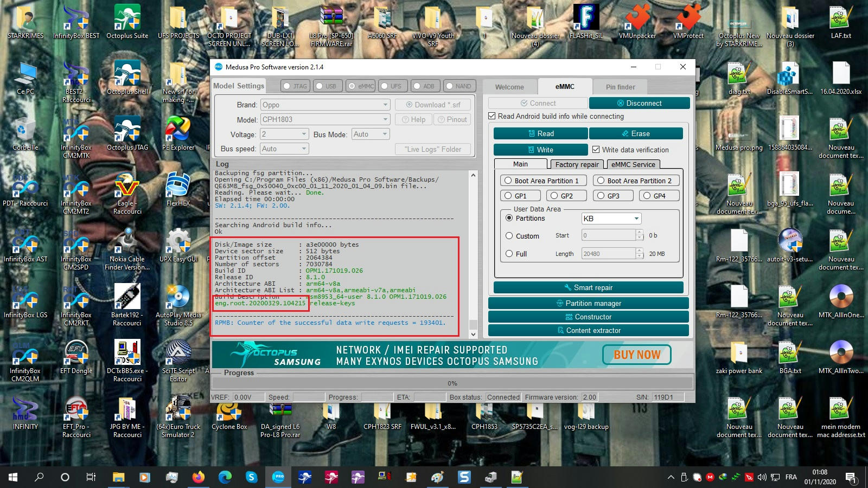Uncheck Read Android build info while connecting
This screenshot has width=868, height=488.
pyautogui.click(x=492, y=116)
